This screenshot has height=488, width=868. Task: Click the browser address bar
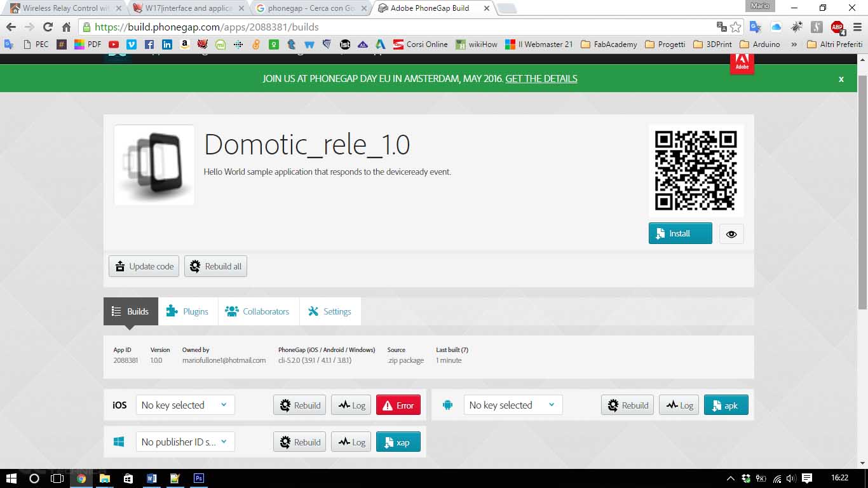click(x=403, y=27)
